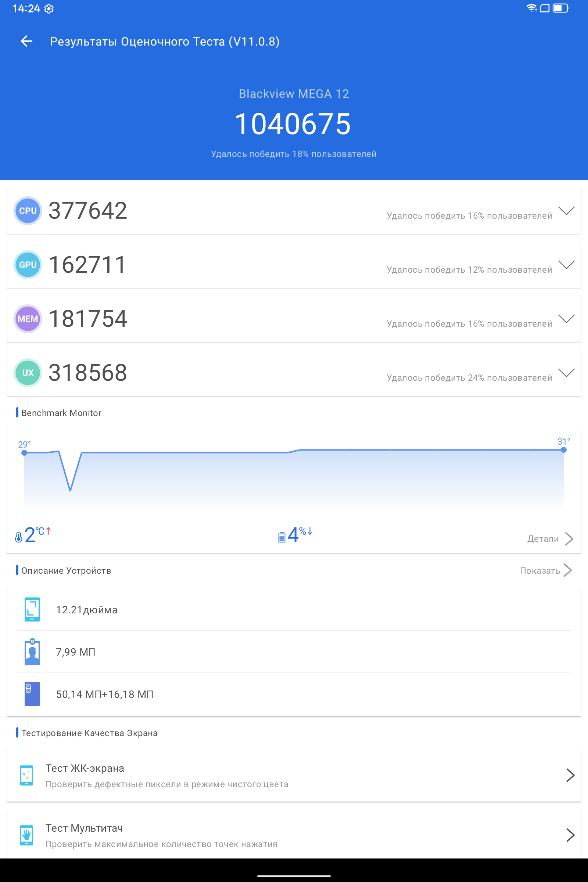Expand the MEM score 181754 details
Image resolution: width=588 pixels, height=882 pixels.
pyautogui.click(x=566, y=319)
